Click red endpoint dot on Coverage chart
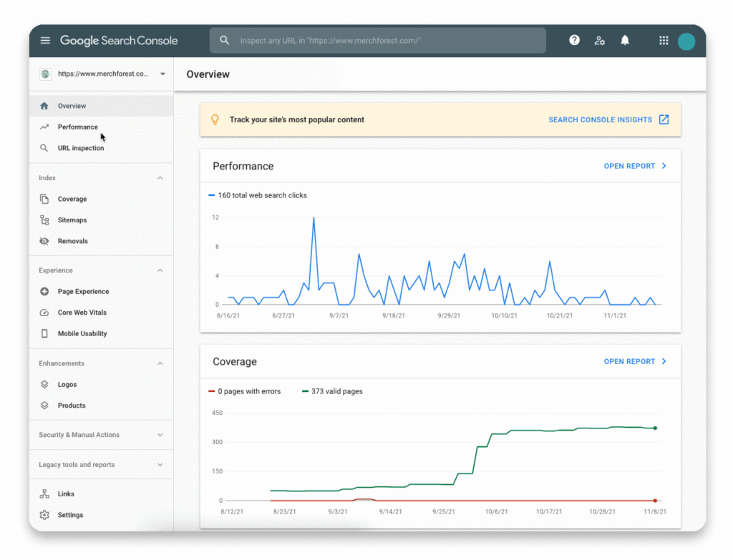 (656, 501)
